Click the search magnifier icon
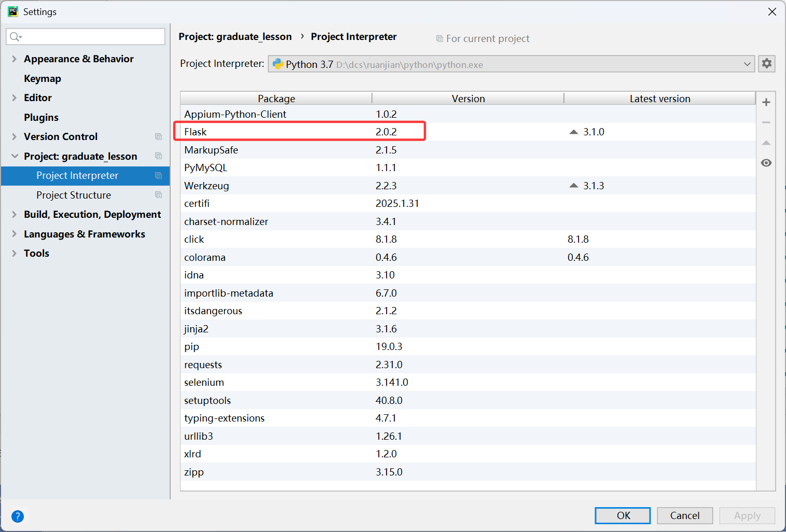This screenshot has width=786, height=532. [x=16, y=36]
